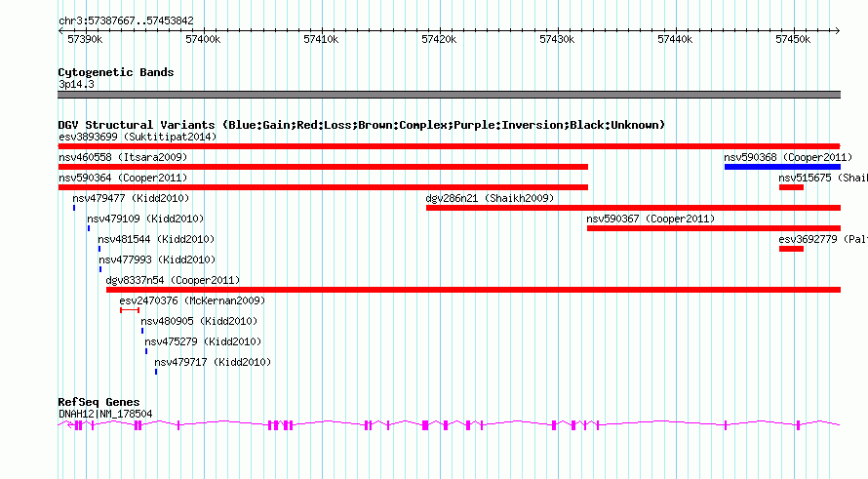Open nsv481544 (Kidd2010) variant label
The image size is (868, 479).
point(156,239)
